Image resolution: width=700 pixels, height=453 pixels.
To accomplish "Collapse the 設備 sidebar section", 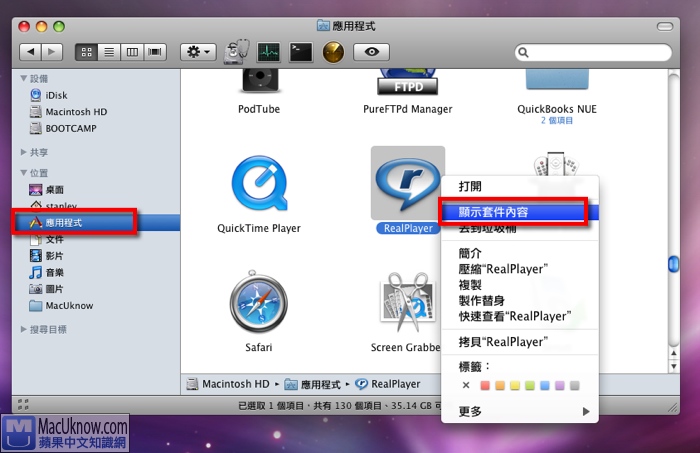I will coord(24,79).
